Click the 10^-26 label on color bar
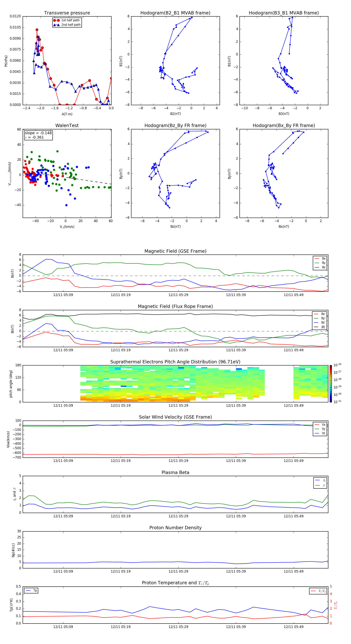Viewport: 351px width, 644px height. [337, 365]
